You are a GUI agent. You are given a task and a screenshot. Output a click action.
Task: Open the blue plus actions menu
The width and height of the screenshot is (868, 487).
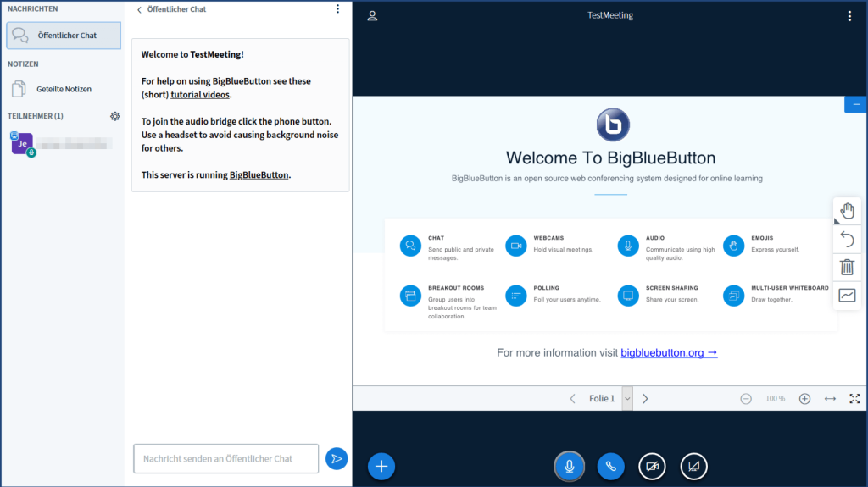click(381, 466)
